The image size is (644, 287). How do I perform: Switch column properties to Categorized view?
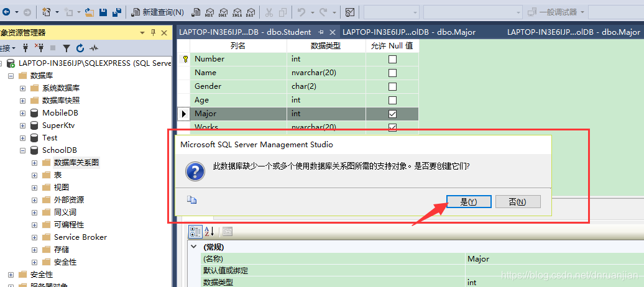pos(195,232)
